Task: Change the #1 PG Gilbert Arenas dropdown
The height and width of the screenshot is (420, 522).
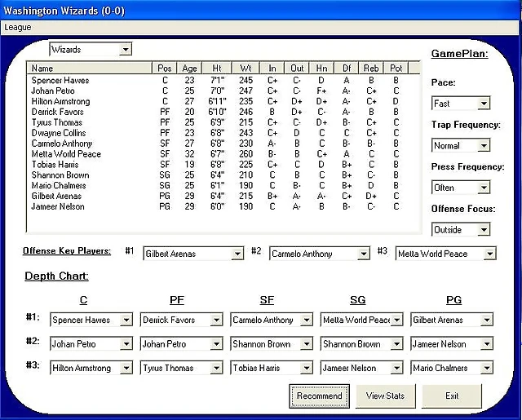Action: coord(452,320)
